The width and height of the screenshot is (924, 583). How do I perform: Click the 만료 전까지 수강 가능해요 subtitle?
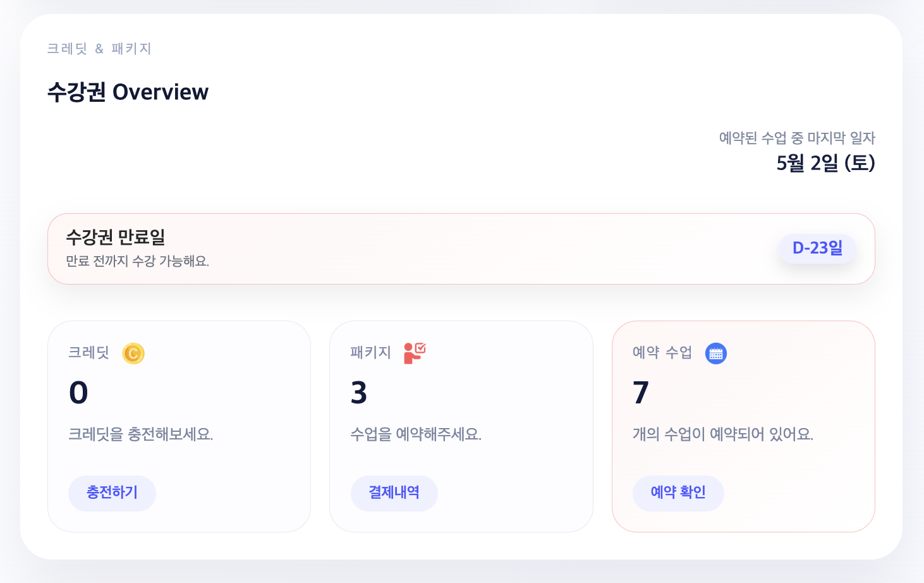coord(138,261)
